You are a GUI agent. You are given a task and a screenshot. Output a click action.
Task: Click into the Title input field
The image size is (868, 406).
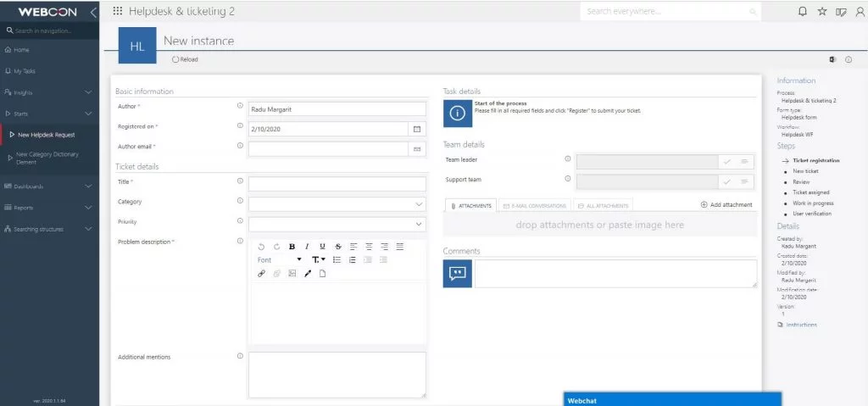click(337, 184)
